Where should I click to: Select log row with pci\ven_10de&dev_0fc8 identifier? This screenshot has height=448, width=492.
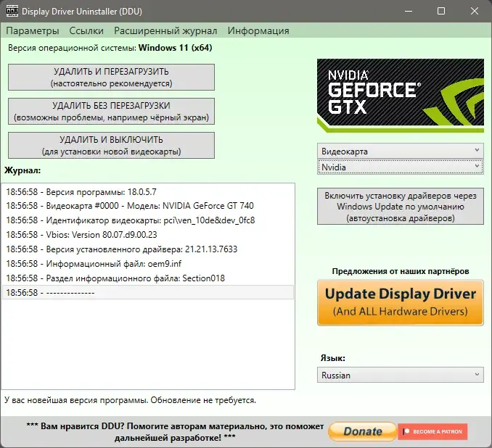(x=148, y=220)
